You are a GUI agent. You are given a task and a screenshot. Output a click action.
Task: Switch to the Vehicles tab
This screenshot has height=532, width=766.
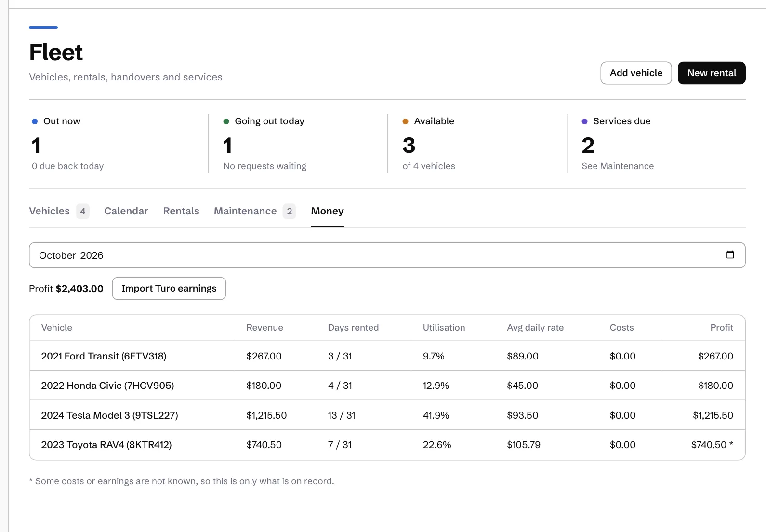[59, 211]
